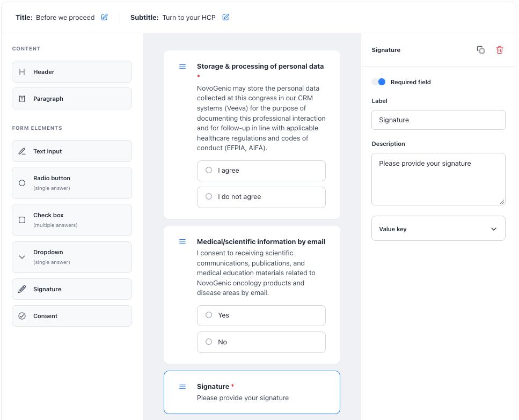Click drag handle icon of Signature block
The width and height of the screenshot is (519, 420).
[182, 387]
